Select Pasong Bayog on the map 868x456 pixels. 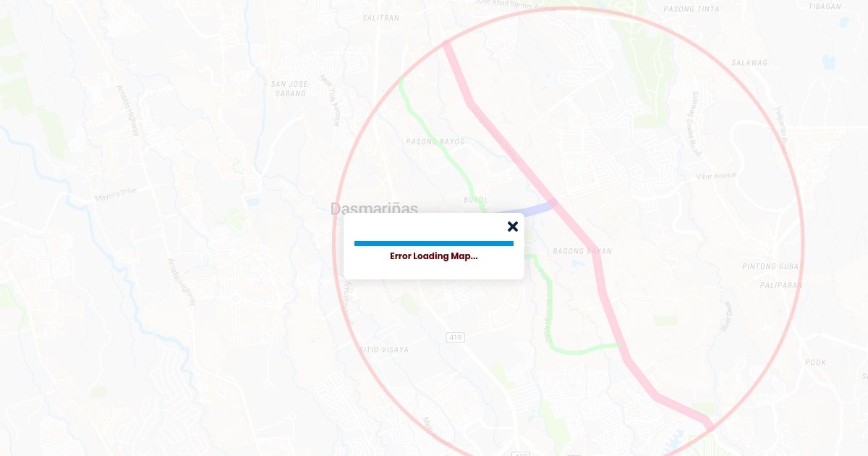click(435, 141)
